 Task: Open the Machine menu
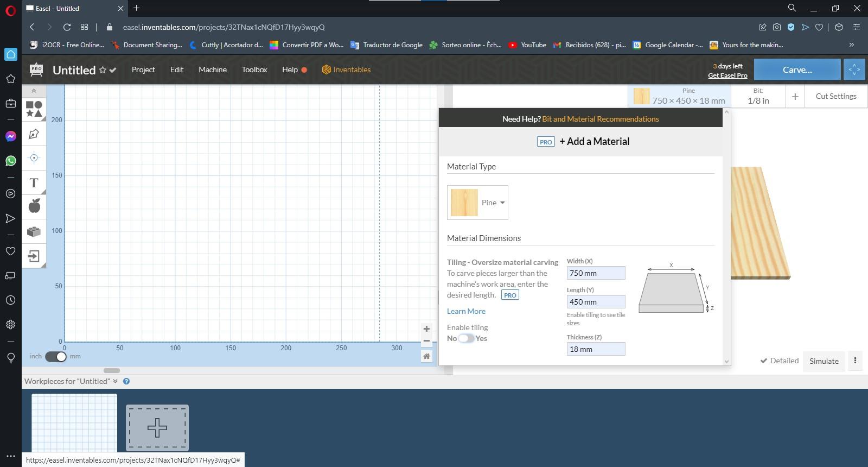click(x=213, y=70)
